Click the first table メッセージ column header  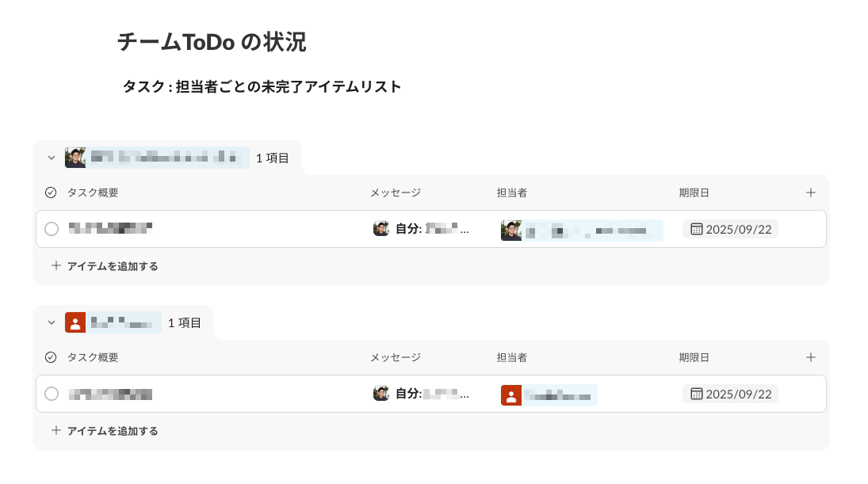(396, 192)
